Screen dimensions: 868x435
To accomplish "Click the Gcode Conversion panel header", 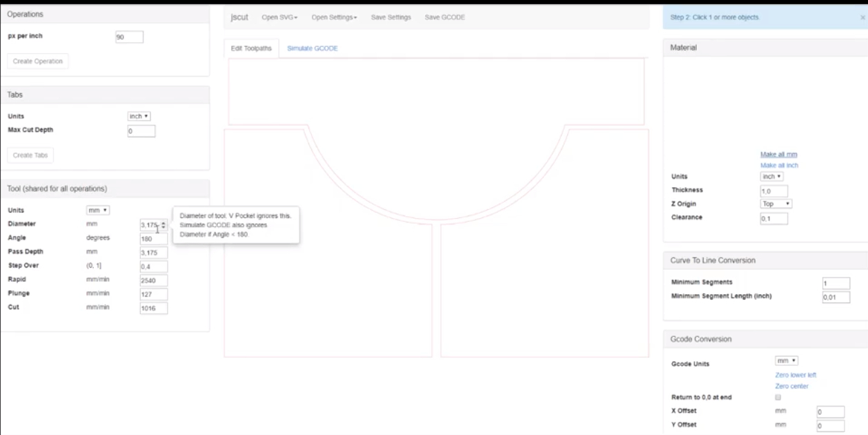I will (765, 339).
